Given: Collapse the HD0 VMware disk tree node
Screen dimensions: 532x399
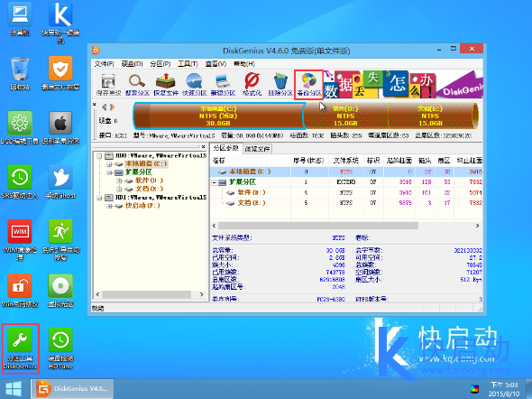Looking at the screenshot, I should click(99, 156).
